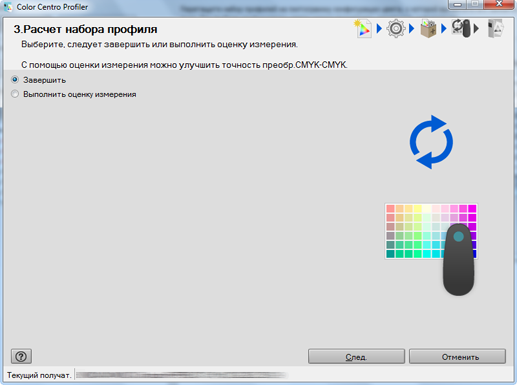Click the pink-red swatch in the chart's top-left corner
The image size is (517, 385).
(390, 209)
